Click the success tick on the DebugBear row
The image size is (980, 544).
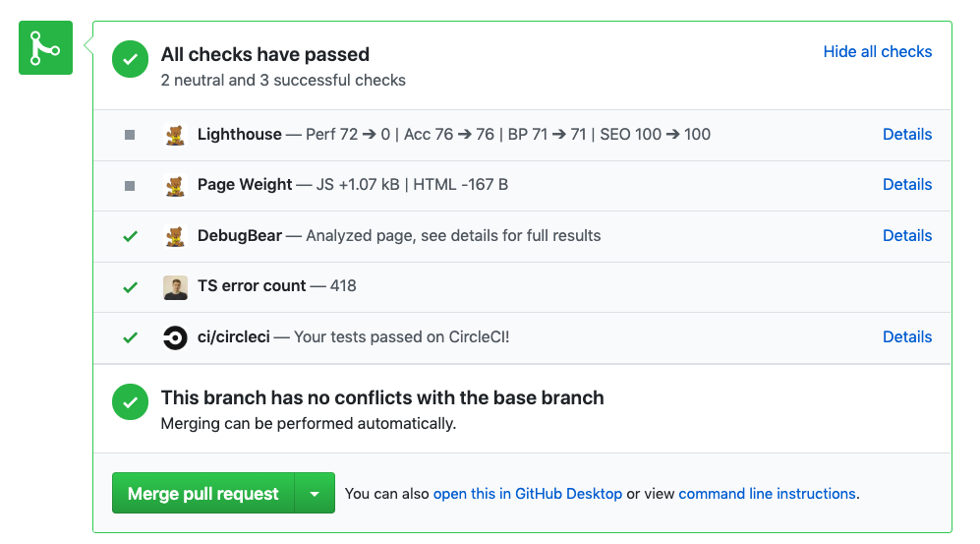[130, 236]
